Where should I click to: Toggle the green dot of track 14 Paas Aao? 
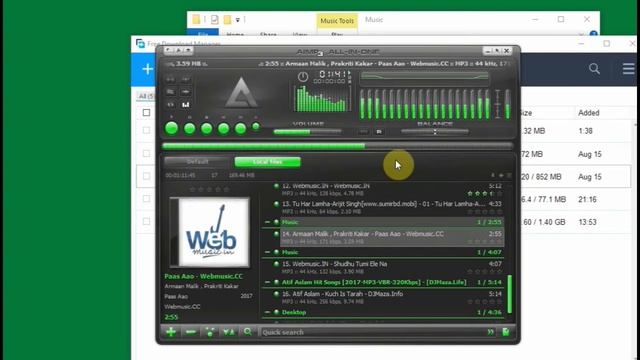(x=276, y=234)
